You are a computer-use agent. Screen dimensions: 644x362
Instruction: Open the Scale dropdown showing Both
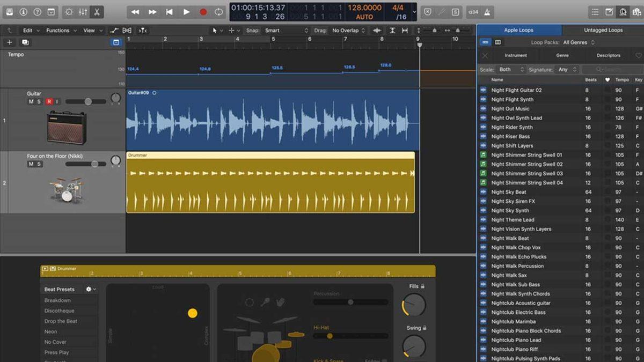coord(511,69)
